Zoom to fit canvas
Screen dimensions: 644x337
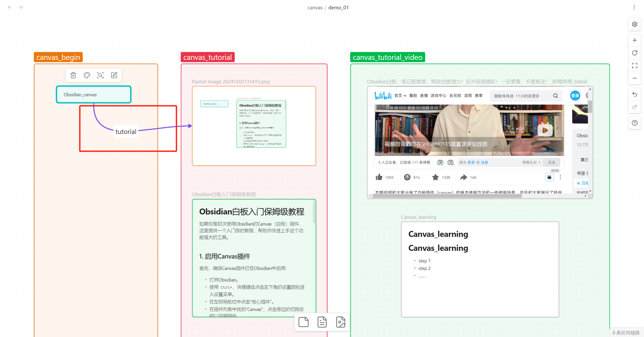point(634,66)
